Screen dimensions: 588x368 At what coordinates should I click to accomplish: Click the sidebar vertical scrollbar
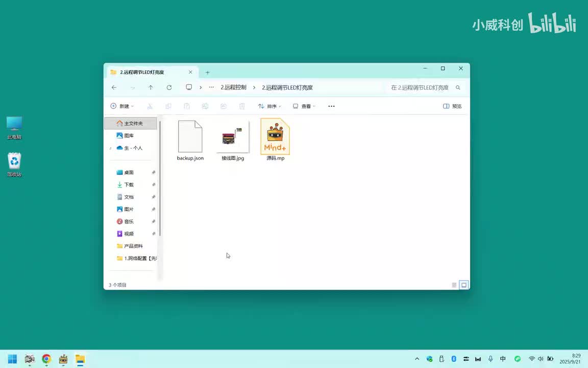[160, 178]
